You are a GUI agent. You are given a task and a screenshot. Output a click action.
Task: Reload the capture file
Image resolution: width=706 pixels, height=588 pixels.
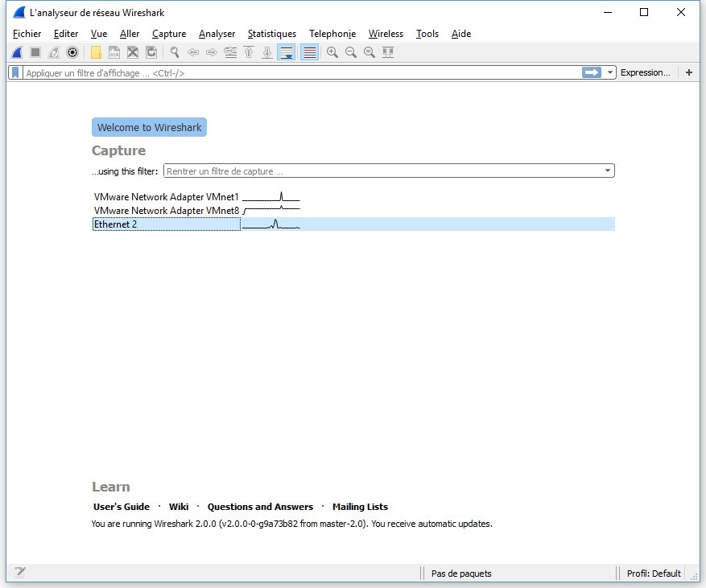[x=151, y=52]
